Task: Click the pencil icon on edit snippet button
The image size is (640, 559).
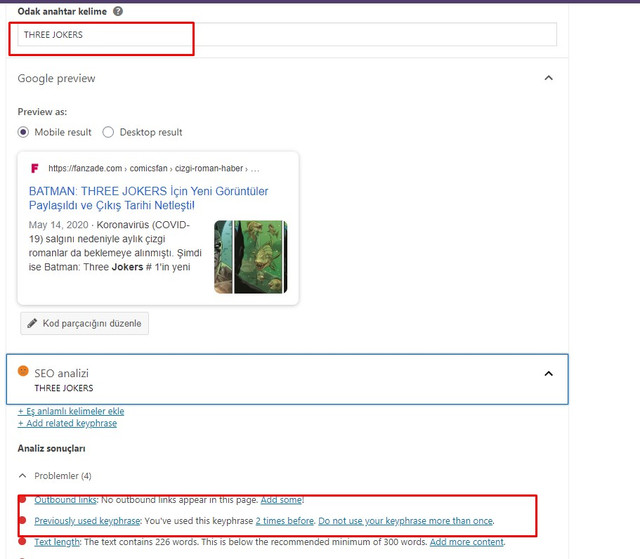Action: tap(32, 323)
